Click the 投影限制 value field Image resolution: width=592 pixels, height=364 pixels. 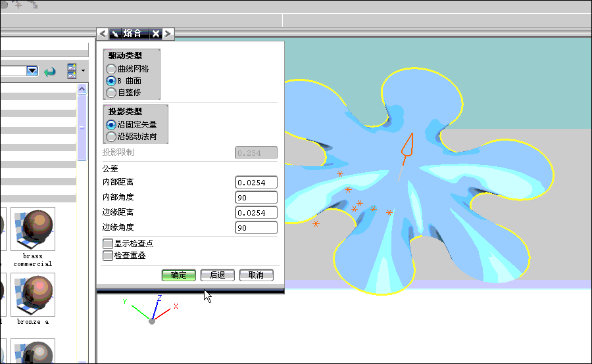coord(256,153)
